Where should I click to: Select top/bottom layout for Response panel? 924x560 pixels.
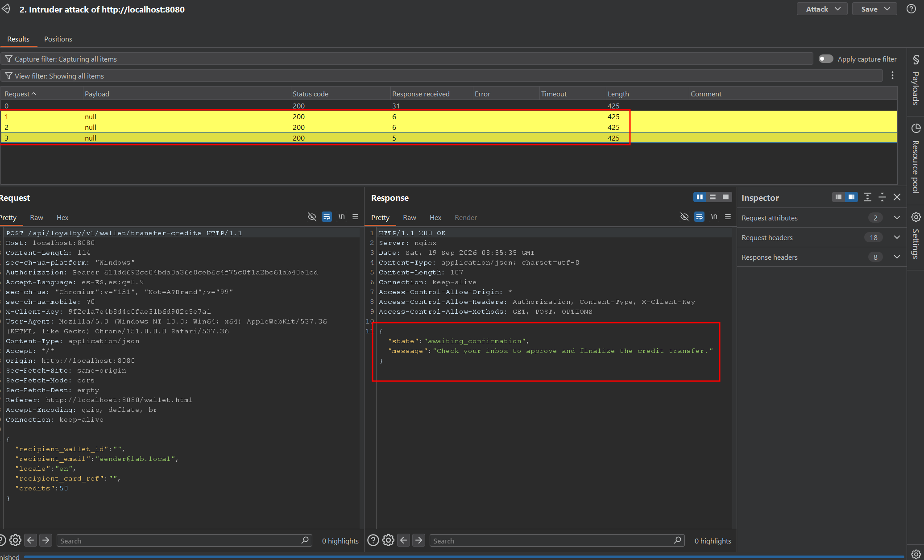[713, 197]
